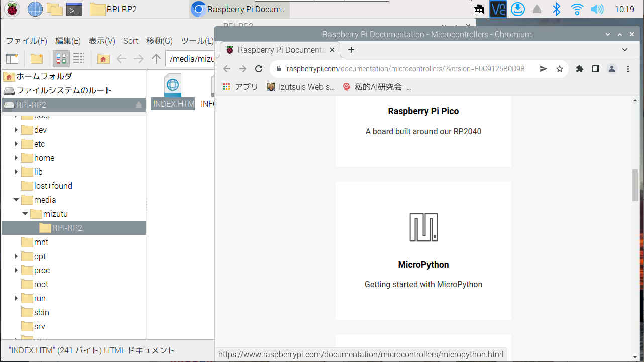Open the Izutsu's Web bookmark

pyautogui.click(x=300, y=87)
